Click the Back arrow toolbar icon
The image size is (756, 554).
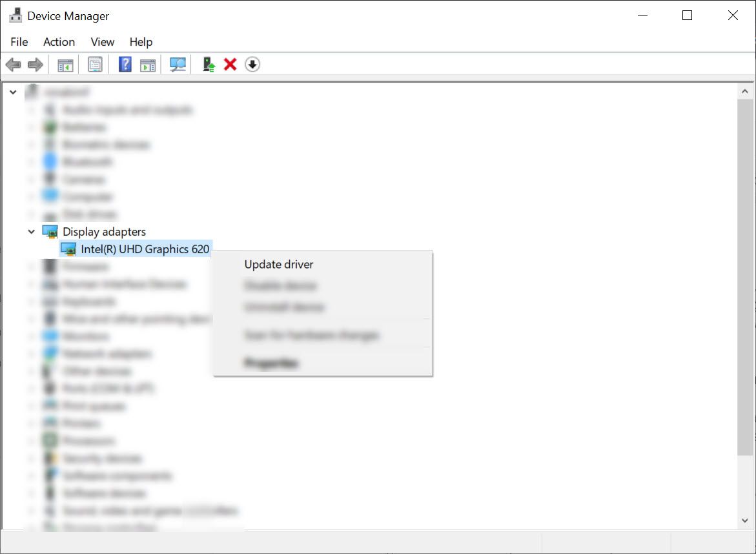click(x=13, y=64)
